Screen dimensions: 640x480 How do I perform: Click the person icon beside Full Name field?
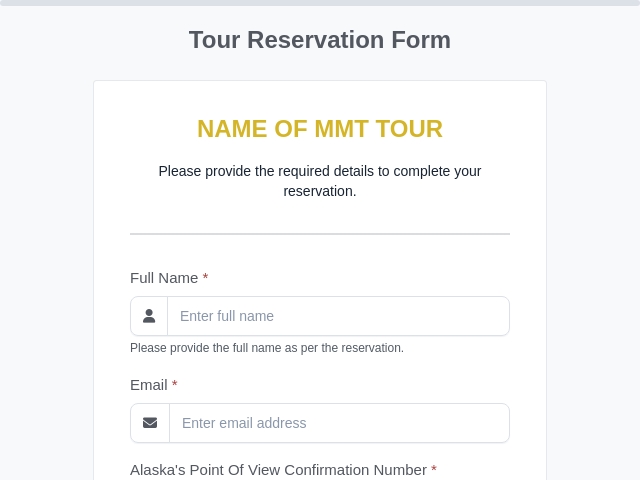pyautogui.click(x=149, y=316)
